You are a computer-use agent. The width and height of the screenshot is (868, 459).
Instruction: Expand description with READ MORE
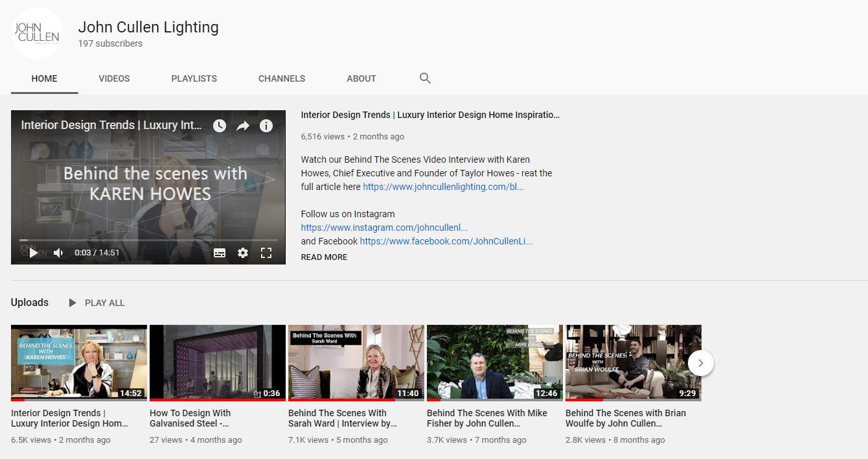pos(324,257)
